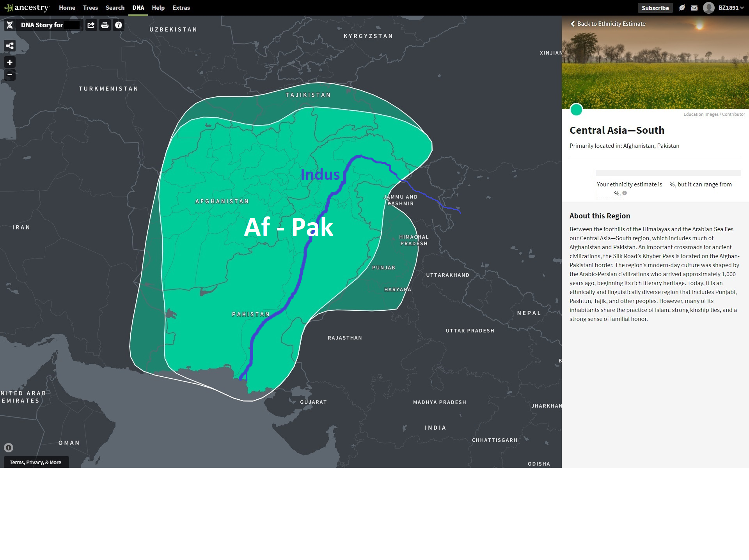Click the Pakistan label on the map
This screenshot has height=560, width=749.
pyautogui.click(x=251, y=314)
